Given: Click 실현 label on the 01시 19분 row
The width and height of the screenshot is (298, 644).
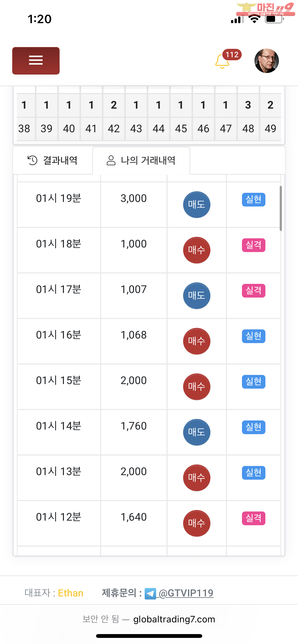Looking at the screenshot, I should pos(253,200).
